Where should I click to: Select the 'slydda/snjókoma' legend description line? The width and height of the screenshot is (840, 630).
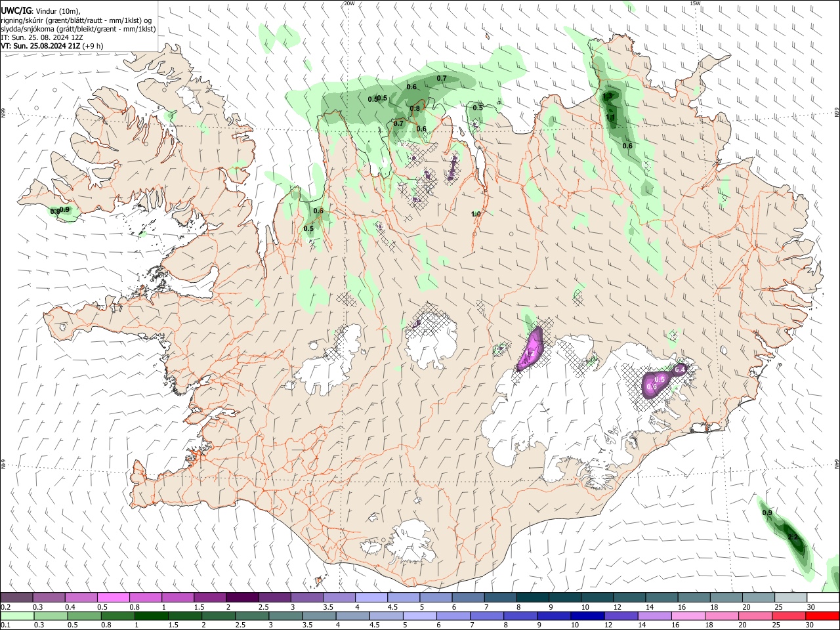pos(78,29)
